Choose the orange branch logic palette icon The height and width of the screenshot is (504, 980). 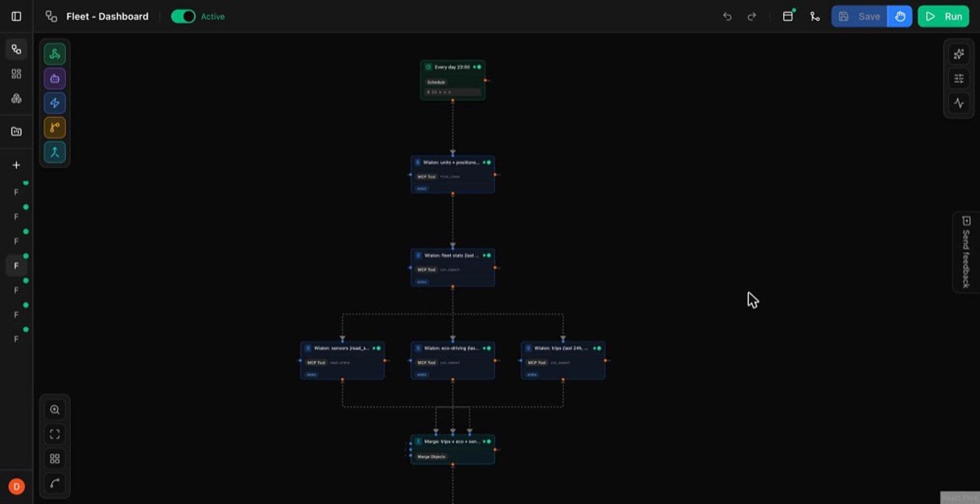pyautogui.click(x=54, y=127)
